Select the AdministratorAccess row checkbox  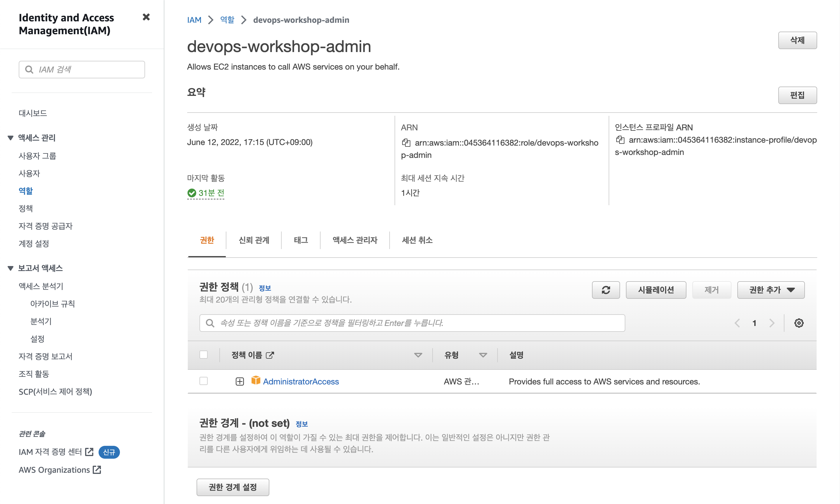[204, 381]
